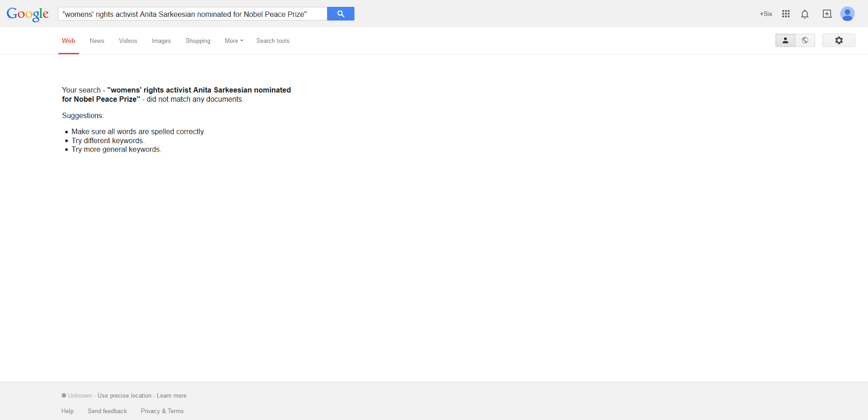Viewport: 868px width, 420px height.
Task: Click Use precise location link
Action: pos(124,396)
